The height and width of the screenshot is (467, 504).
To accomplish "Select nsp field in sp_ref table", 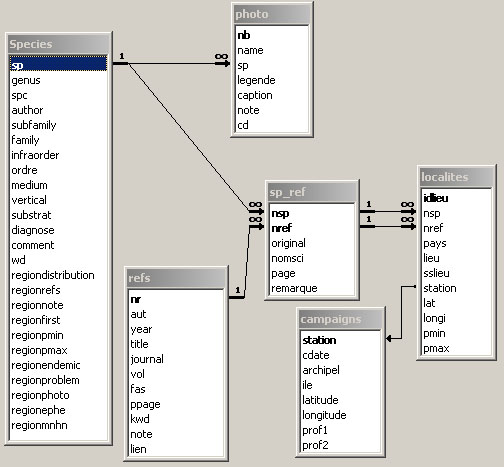I will coord(312,213).
